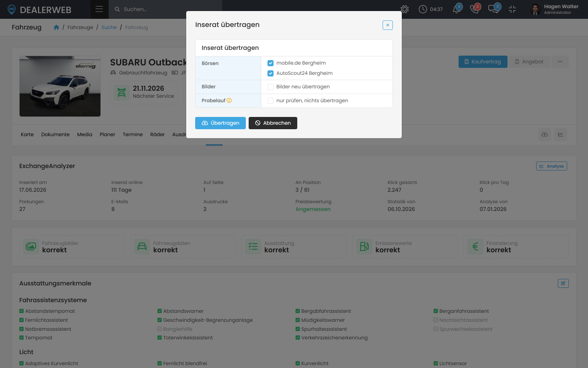The height and width of the screenshot is (368, 588).
Task: Go to the home breadcrumb icon
Action: [x=56, y=27]
